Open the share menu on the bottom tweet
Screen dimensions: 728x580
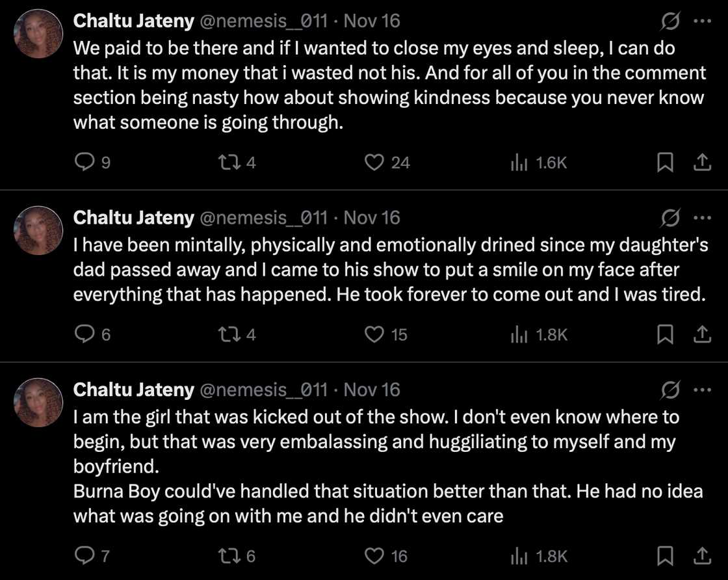click(x=702, y=556)
